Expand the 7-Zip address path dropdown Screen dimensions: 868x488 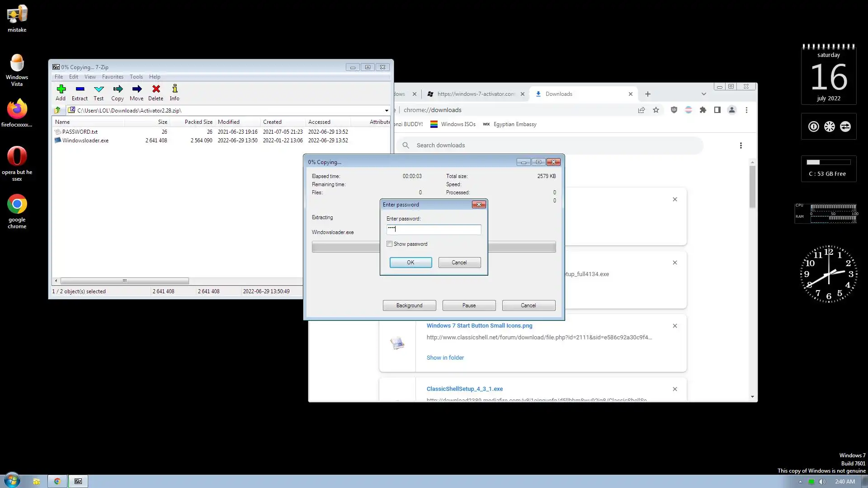click(x=387, y=110)
